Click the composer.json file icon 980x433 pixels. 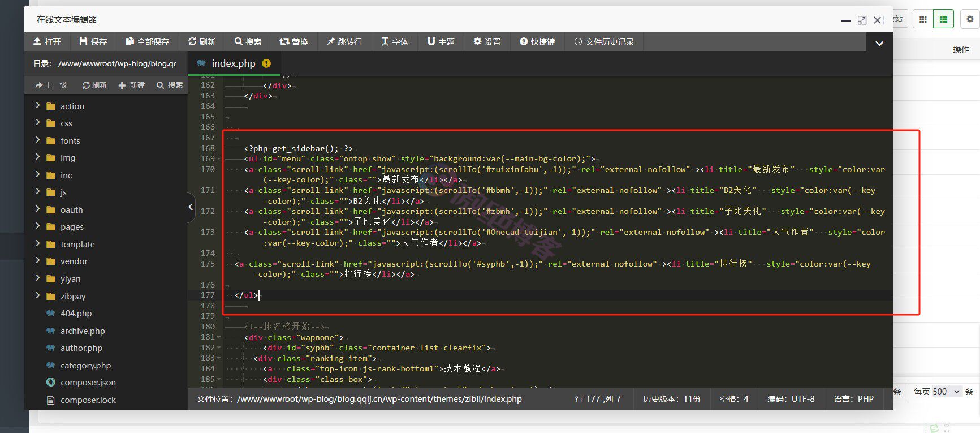(51, 382)
